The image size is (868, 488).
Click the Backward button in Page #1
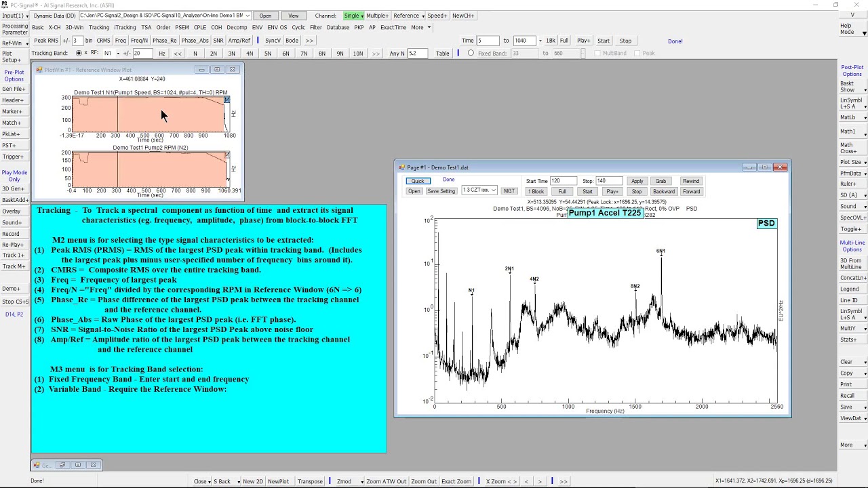[x=663, y=191]
